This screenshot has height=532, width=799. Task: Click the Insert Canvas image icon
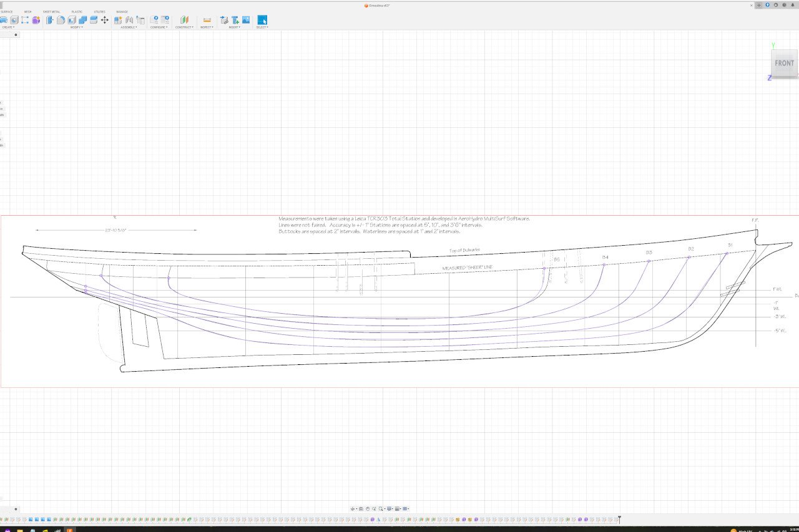point(246,20)
